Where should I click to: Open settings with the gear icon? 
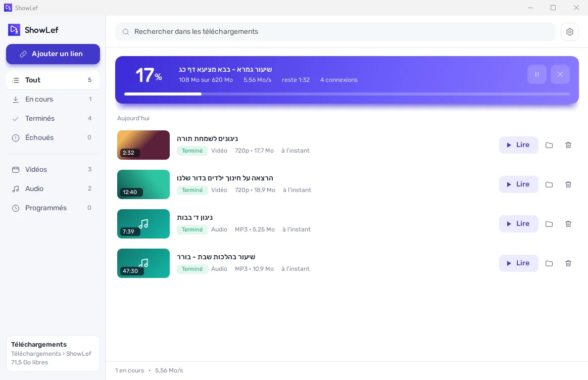click(570, 32)
